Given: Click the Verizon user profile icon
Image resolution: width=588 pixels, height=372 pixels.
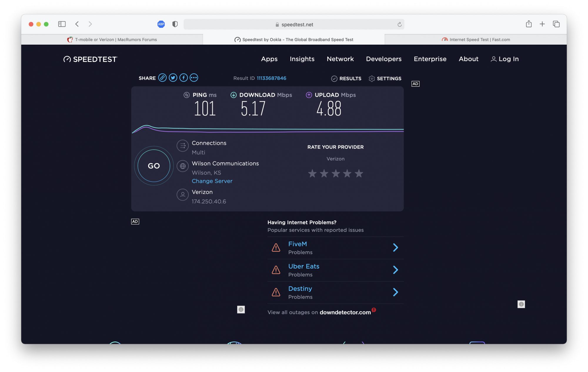Looking at the screenshot, I should point(183,195).
